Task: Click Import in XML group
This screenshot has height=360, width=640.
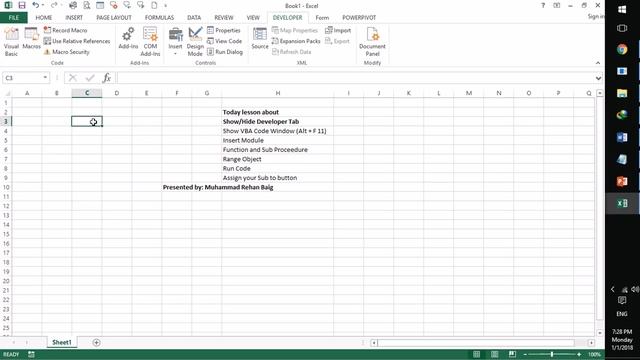Action: [x=338, y=30]
